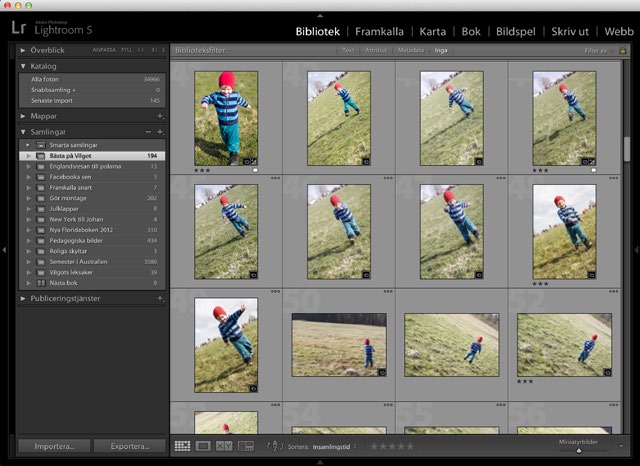The height and width of the screenshot is (466, 640).
Task: Switch to Grid view in the toolbar
Action: [x=182, y=446]
